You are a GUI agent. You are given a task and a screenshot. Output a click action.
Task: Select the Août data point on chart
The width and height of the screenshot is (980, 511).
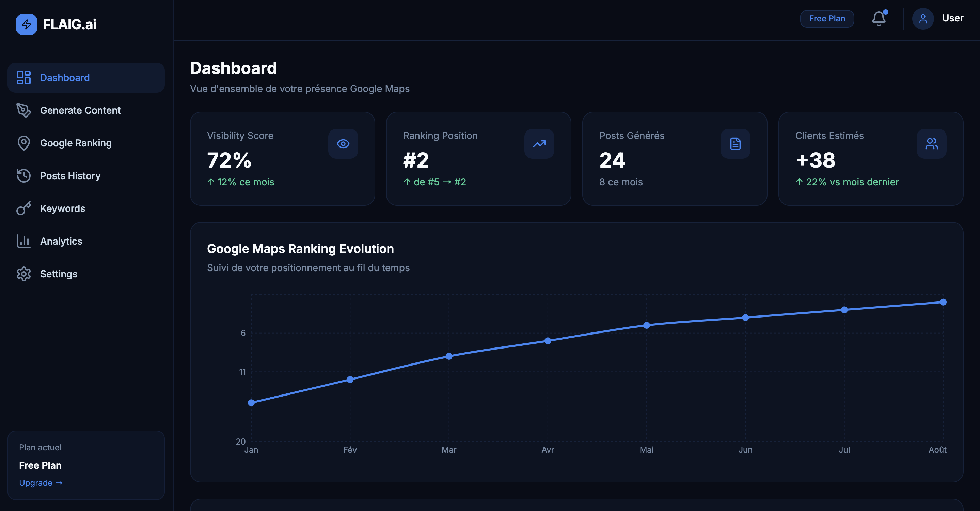pos(943,302)
